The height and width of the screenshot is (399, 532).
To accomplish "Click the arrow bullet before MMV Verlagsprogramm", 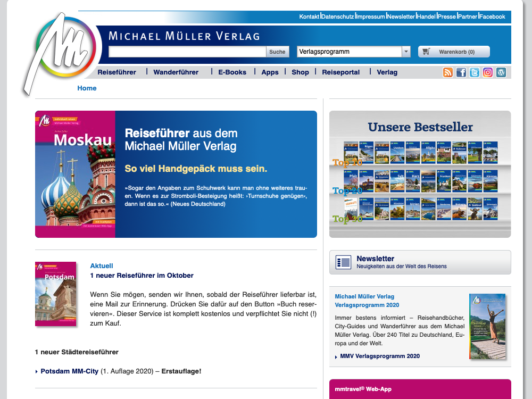I will click(x=336, y=357).
